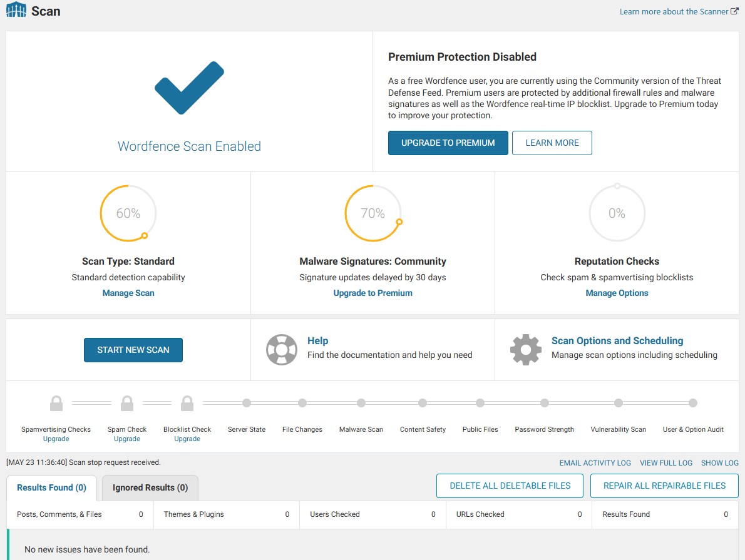
Task: Click the 70% Malware Signatures progress circle
Action: coord(372,213)
